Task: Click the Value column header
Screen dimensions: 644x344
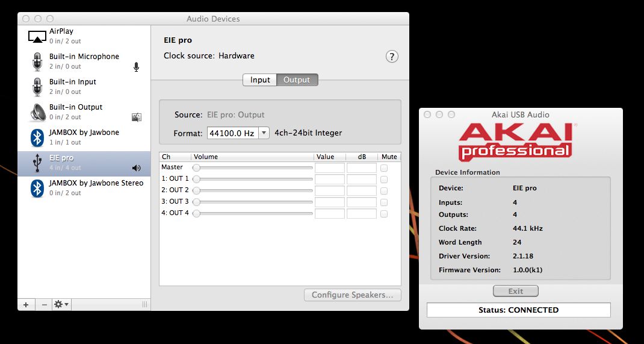Action: pos(330,157)
